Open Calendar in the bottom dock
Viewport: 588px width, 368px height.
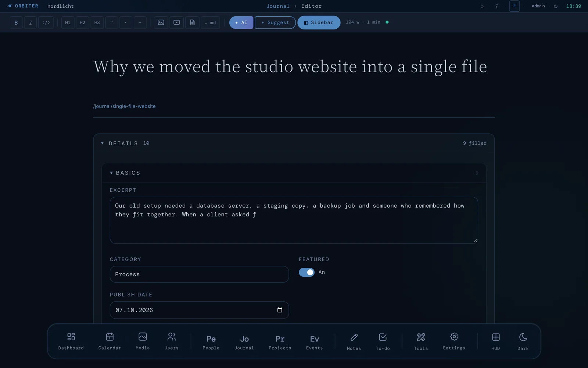tap(110, 341)
